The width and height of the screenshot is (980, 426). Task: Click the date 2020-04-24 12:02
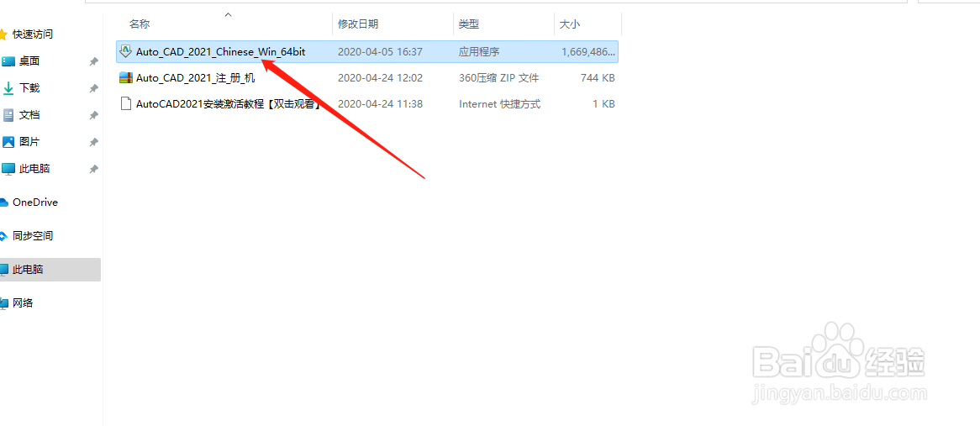[x=380, y=78]
